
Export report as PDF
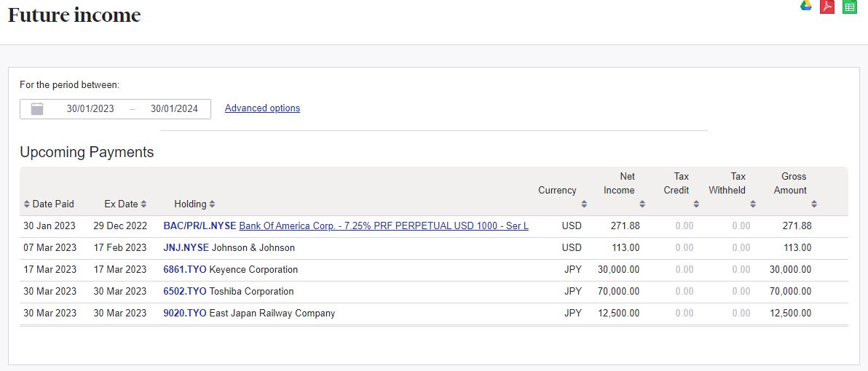[827, 7]
